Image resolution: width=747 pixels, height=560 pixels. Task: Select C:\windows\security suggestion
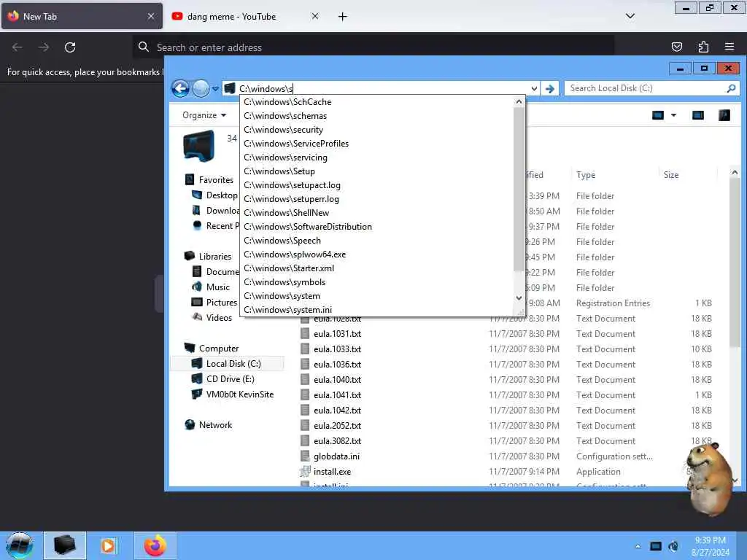tap(376, 130)
